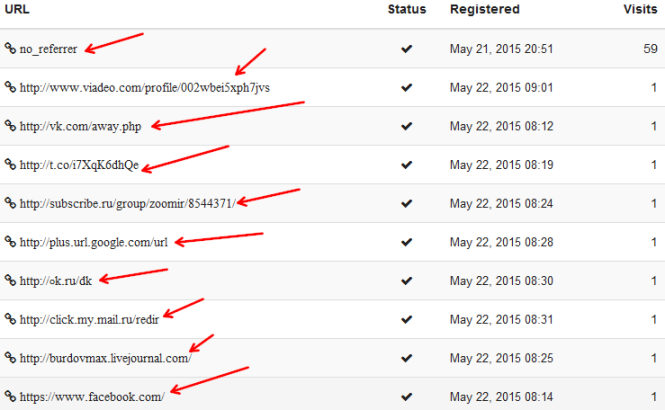Sort the table by the URL column header
The image size is (665, 410).
coord(17,9)
